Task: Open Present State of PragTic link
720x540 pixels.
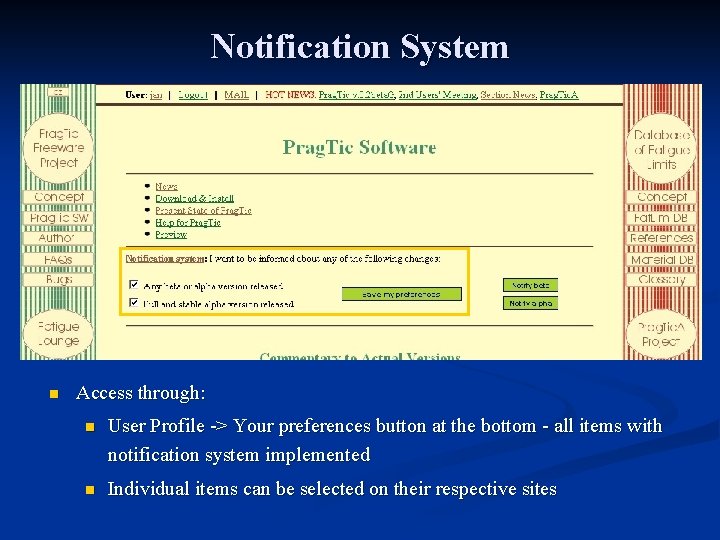Action: click(x=203, y=210)
